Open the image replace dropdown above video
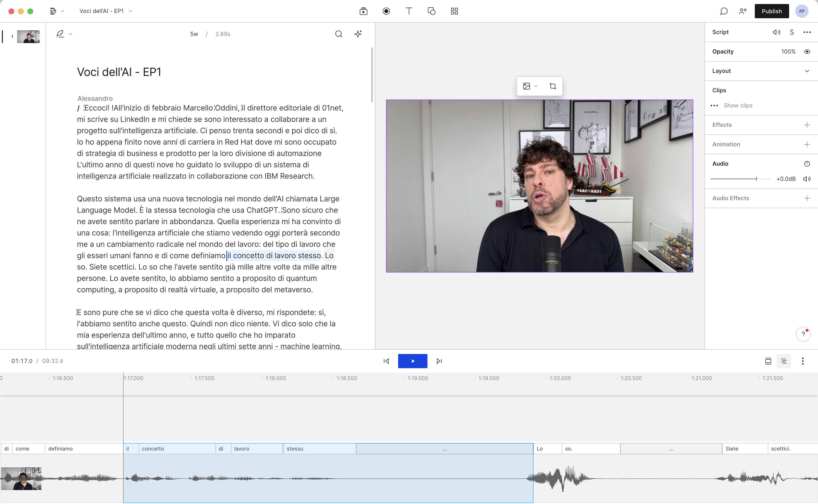This screenshot has width=818, height=504. [530, 86]
